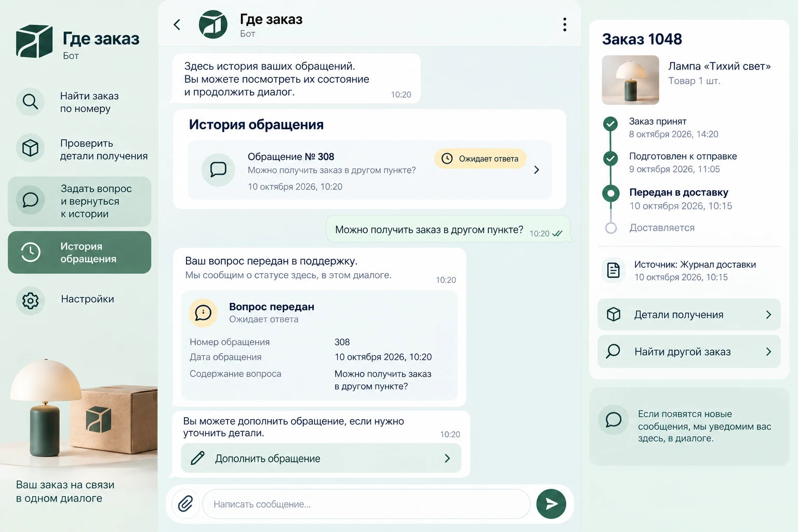Click the bot avatar in chat header
Image resolution: width=798 pixels, height=532 pixels.
pyautogui.click(x=213, y=24)
